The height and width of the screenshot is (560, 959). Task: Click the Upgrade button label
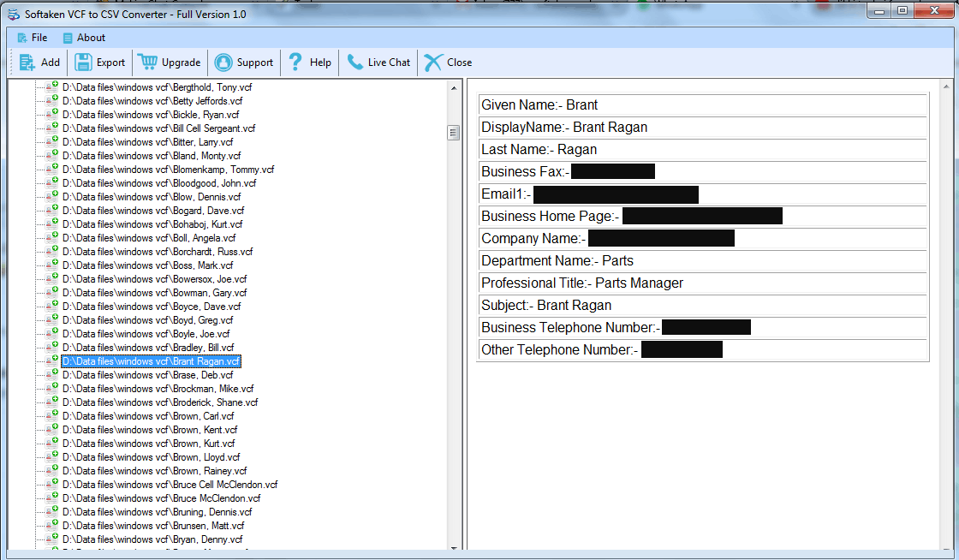click(x=181, y=63)
